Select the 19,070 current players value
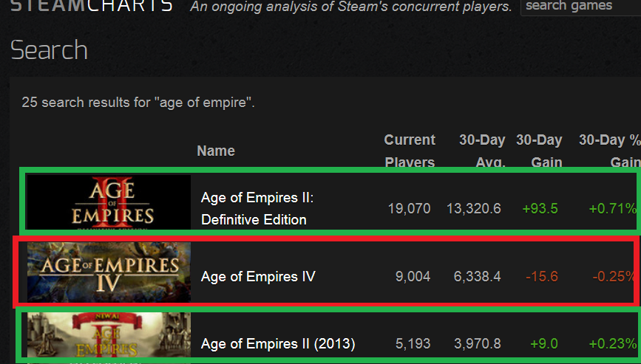The height and width of the screenshot is (364, 641). [409, 208]
